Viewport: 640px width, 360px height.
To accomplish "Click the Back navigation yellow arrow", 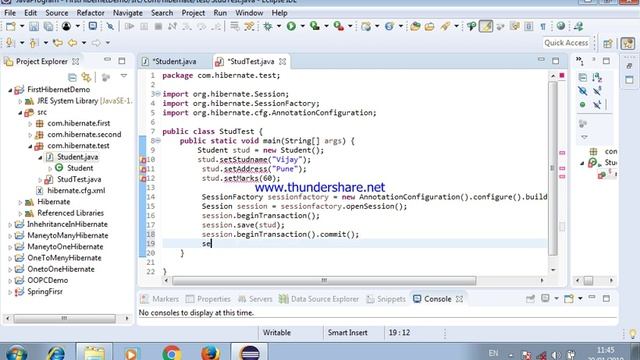I will point(72,42).
